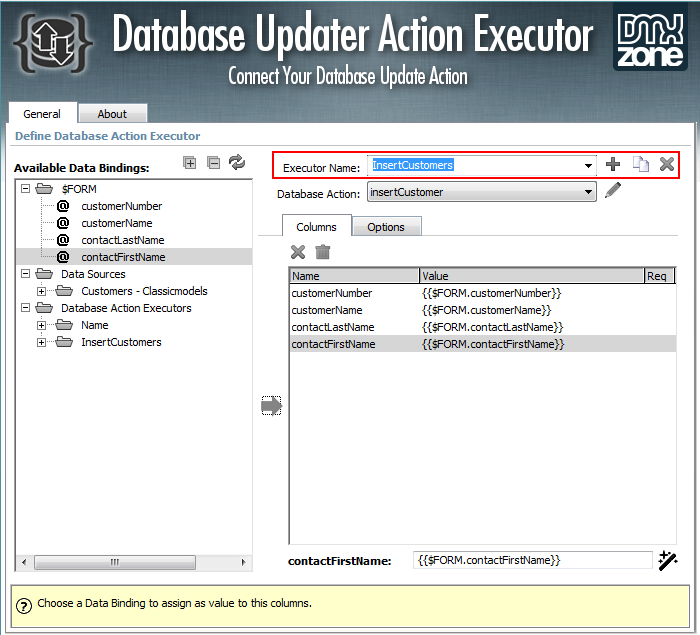
Task: Select the contactFirstName row in columns table
Action: pyautogui.click(x=482, y=344)
